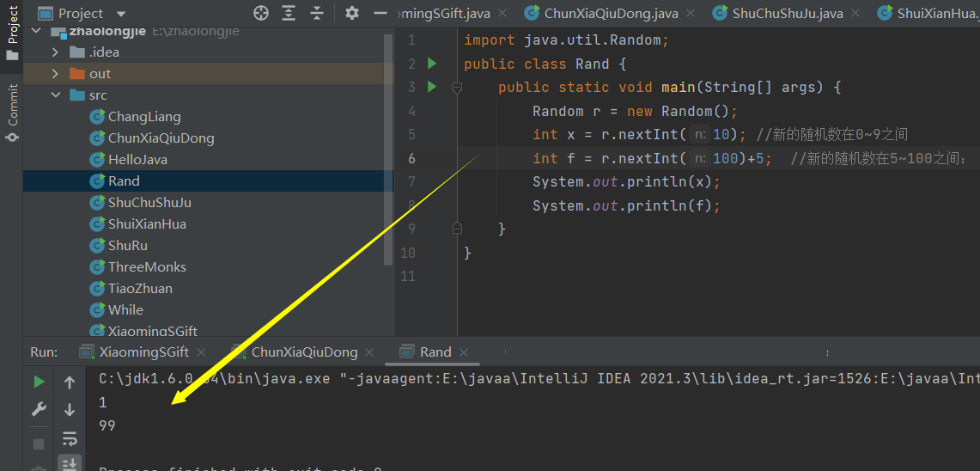
Task: Open the Commit tool window tab
Action: pyautogui.click(x=12, y=112)
